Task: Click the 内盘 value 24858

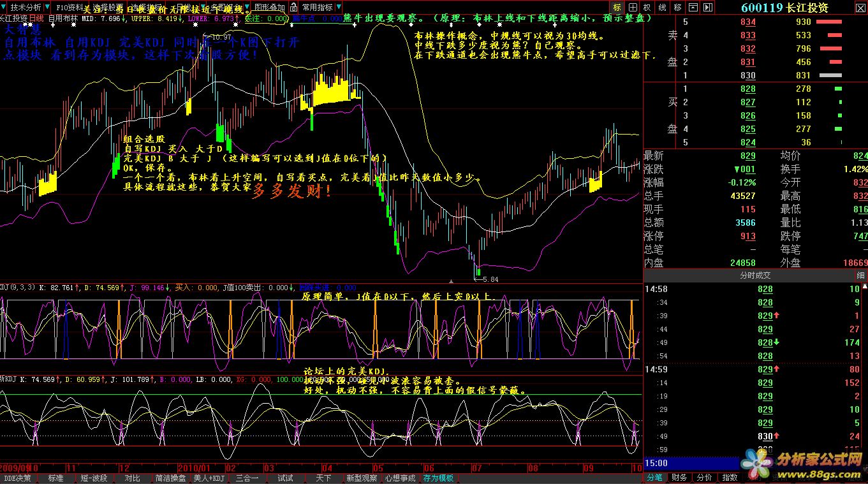Action: pyautogui.click(x=743, y=262)
